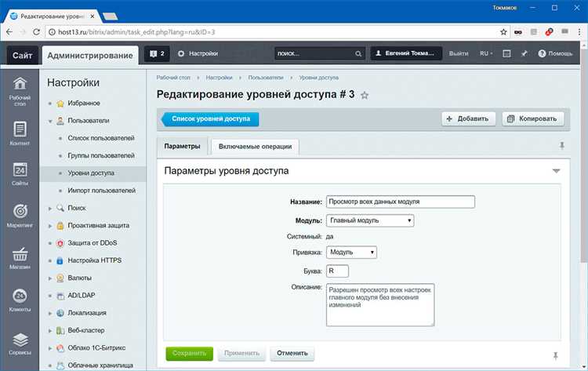Image resolution: width=588 pixels, height=371 pixels.
Task: Expand the Облако 1С-Битрикс tree node
Action: point(50,348)
